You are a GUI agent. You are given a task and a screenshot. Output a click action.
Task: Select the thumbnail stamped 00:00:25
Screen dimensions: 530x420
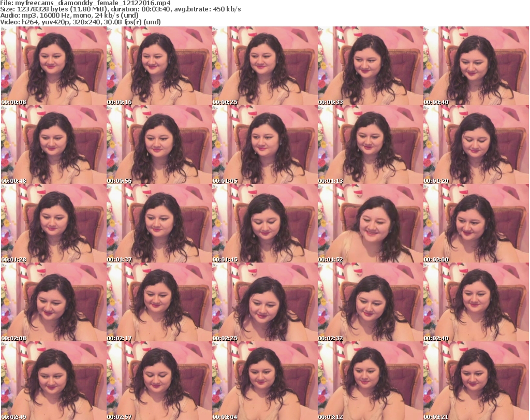click(264, 66)
